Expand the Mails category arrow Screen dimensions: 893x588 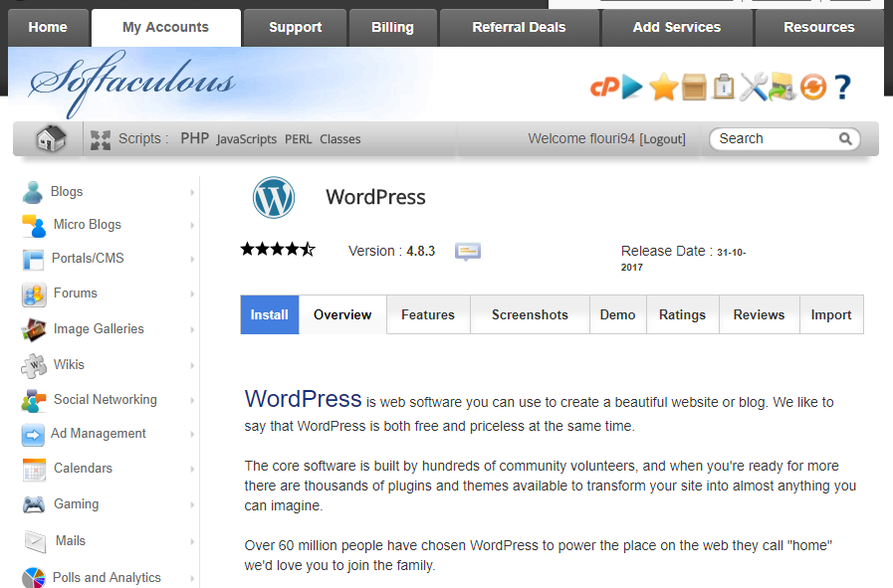192,541
